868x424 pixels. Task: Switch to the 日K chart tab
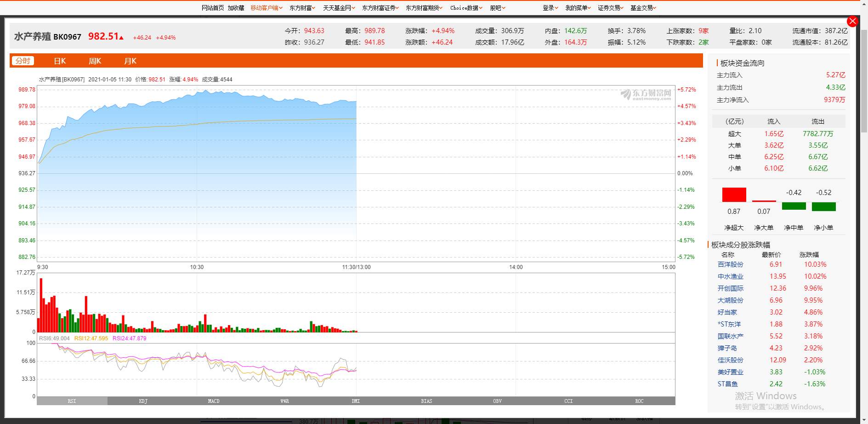[60, 61]
